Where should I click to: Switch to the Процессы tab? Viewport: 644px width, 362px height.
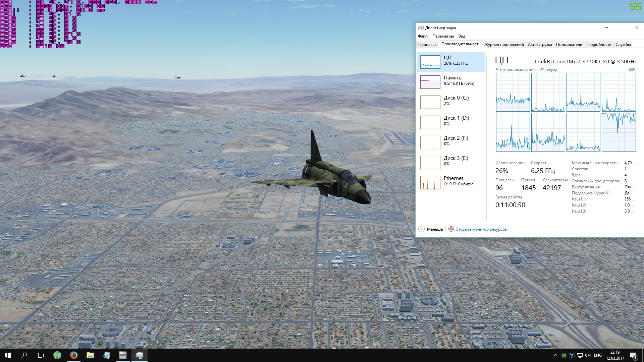(428, 45)
